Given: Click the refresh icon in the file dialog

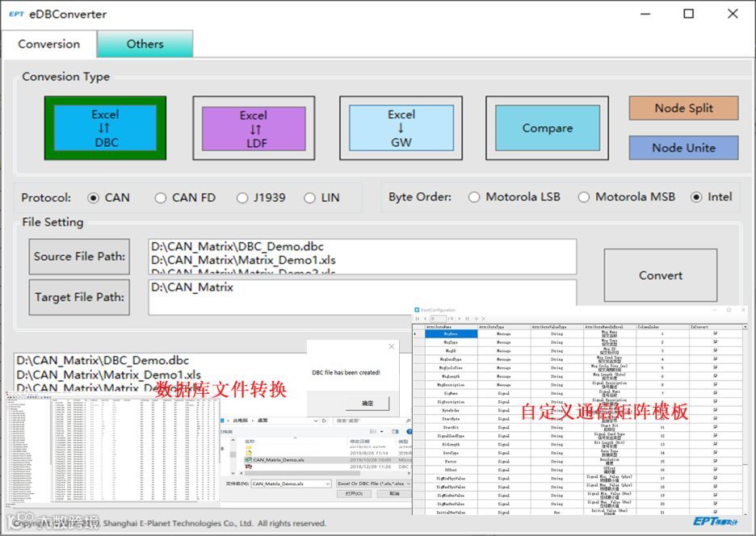Looking at the screenshot, I should 324,421.
